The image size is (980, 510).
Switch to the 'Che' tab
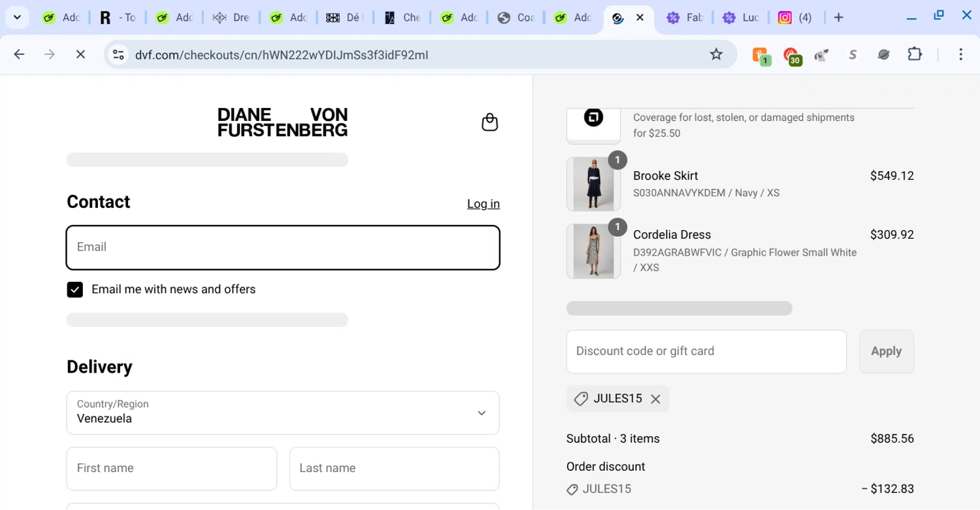(402, 18)
